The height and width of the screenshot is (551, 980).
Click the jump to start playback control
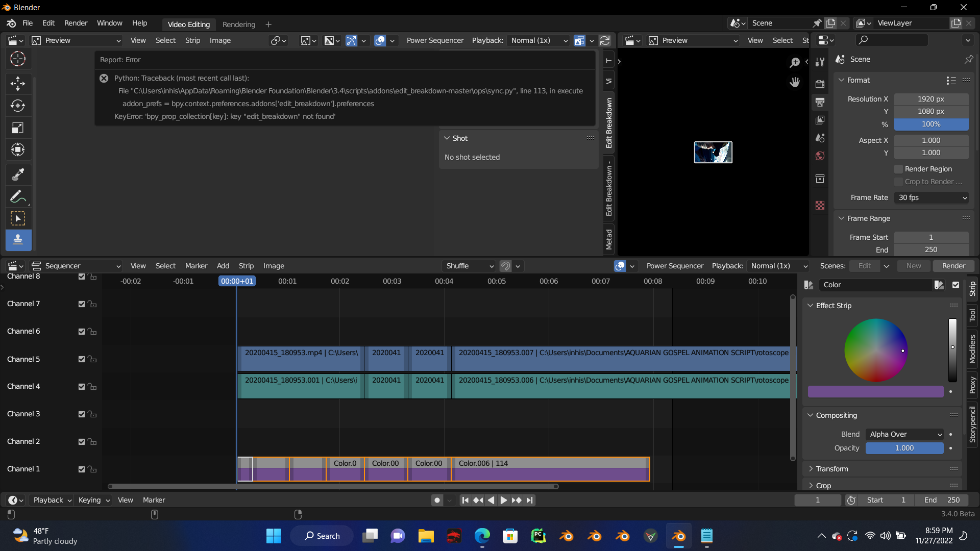coord(465,500)
